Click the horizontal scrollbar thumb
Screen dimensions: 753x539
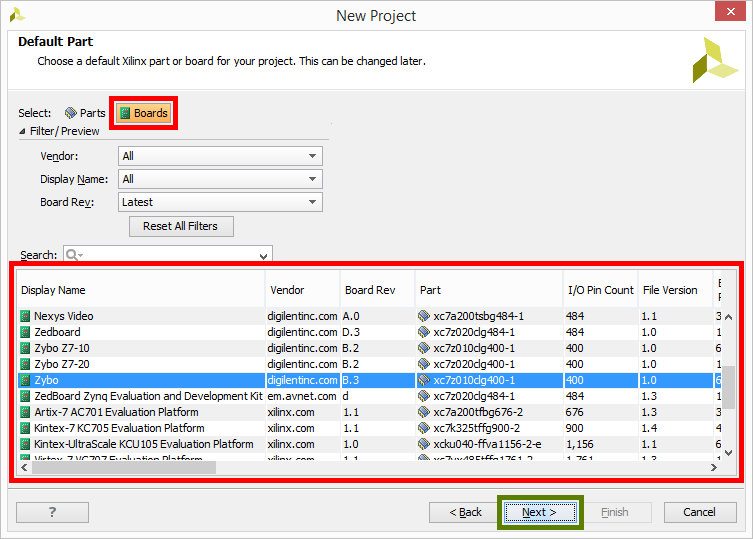point(124,467)
